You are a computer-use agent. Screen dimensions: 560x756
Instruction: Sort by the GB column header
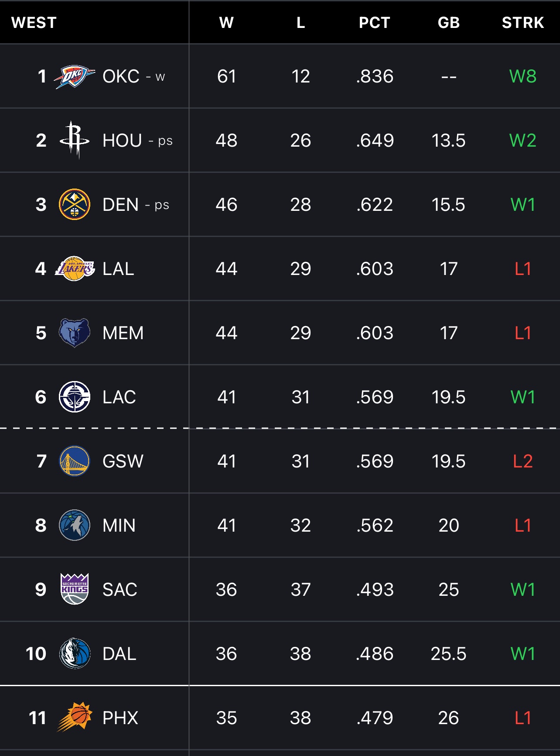point(449,23)
